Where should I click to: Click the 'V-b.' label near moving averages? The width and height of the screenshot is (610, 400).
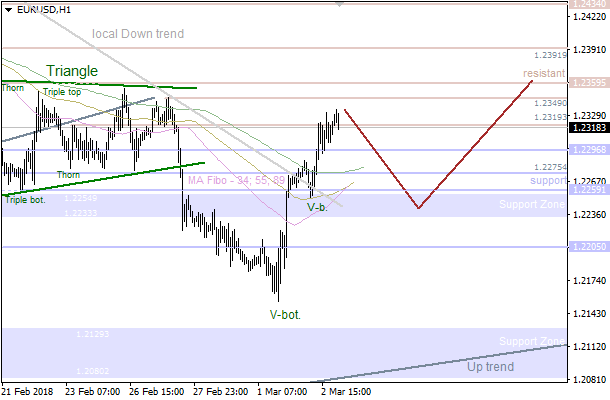[x=317, y=207]
